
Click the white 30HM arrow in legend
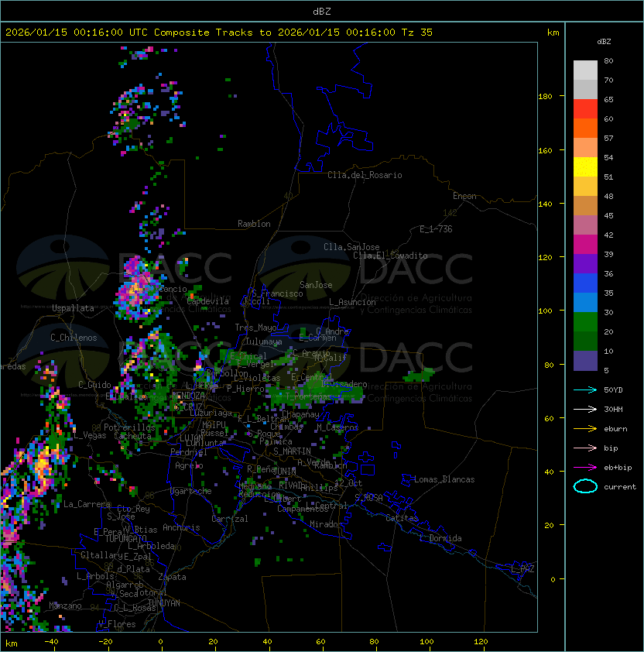click(x=585, y=409)
